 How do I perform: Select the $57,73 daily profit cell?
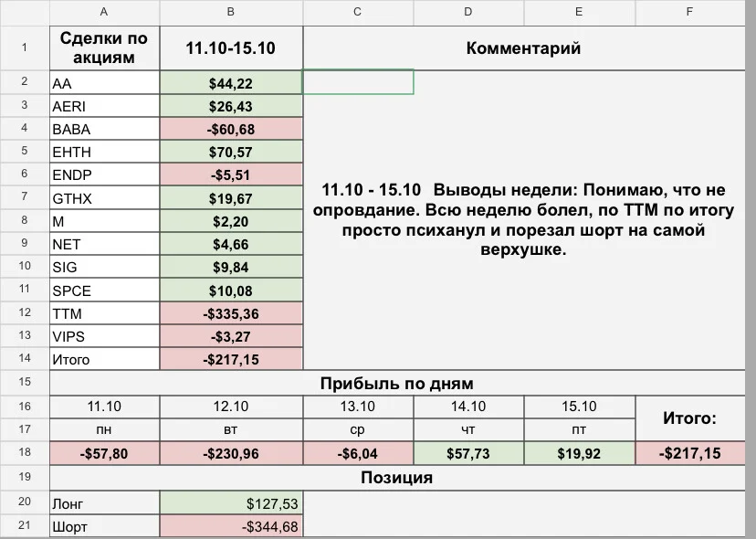[468, 453]
